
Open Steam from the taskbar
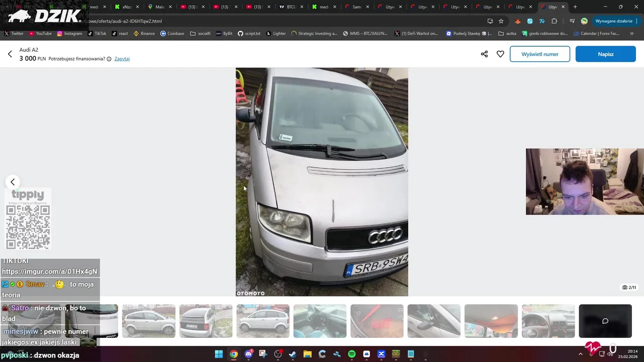click(292, 354)
